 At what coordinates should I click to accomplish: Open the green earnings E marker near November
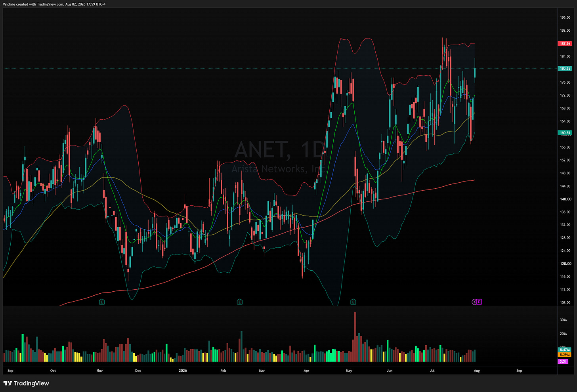[102, 302]
